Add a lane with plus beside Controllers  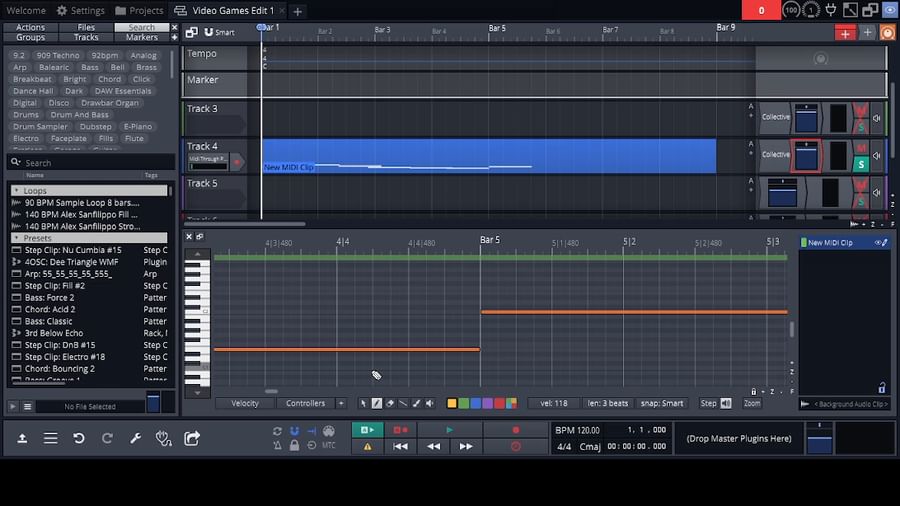pos(341,403)
